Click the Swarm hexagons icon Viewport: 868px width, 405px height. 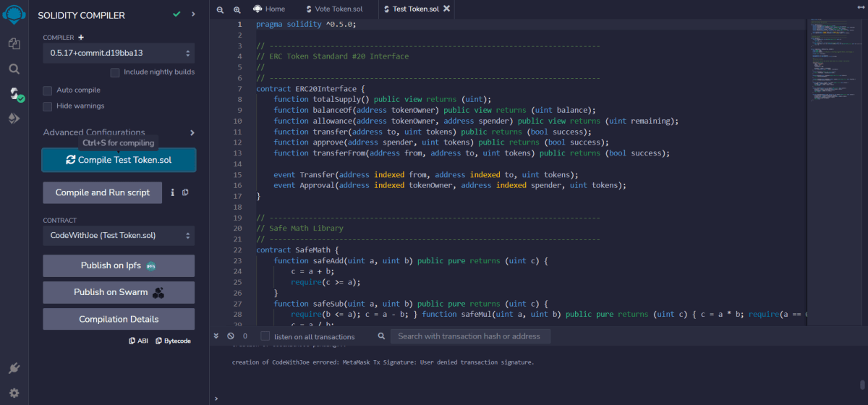(x=158, y=293)
